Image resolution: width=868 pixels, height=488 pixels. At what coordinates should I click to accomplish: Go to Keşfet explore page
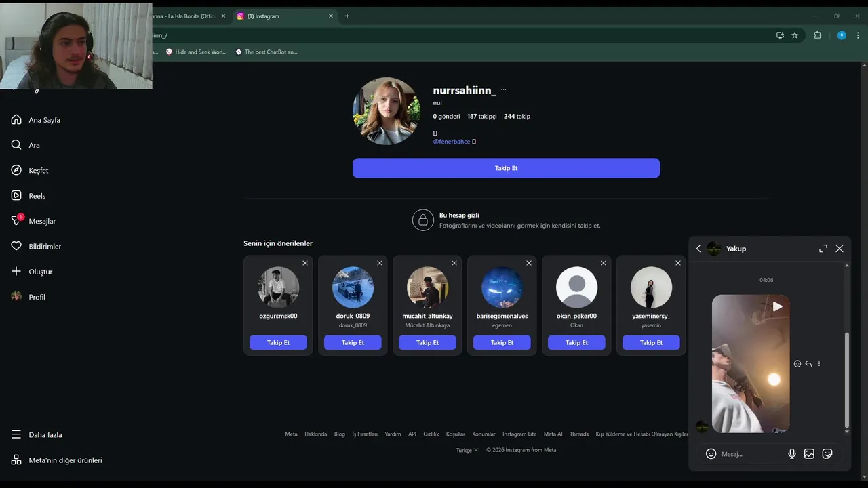tap(30, 170)
